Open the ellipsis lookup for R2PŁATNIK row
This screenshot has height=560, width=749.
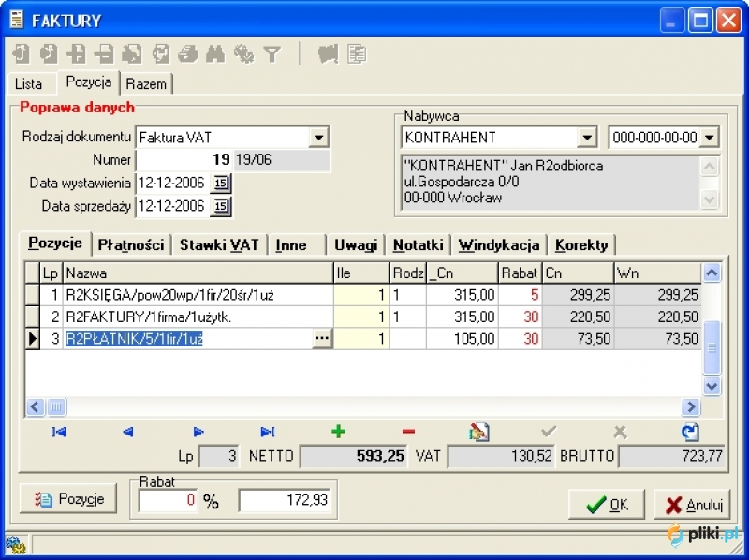click(x=322, y=339)
